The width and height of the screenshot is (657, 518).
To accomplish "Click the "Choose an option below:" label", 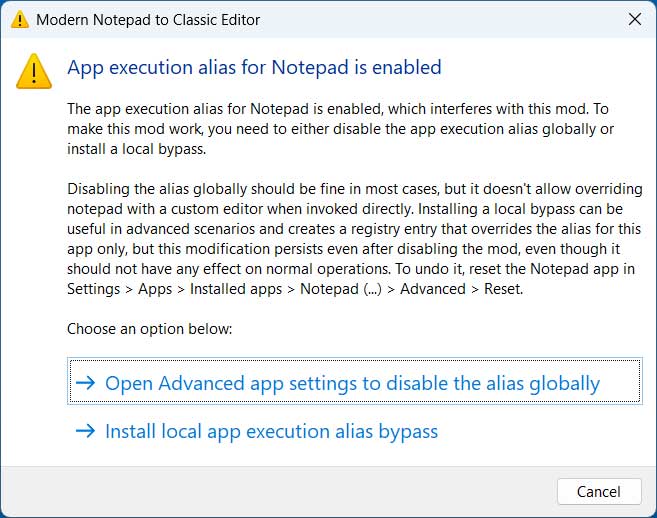I will pos(150,328).
